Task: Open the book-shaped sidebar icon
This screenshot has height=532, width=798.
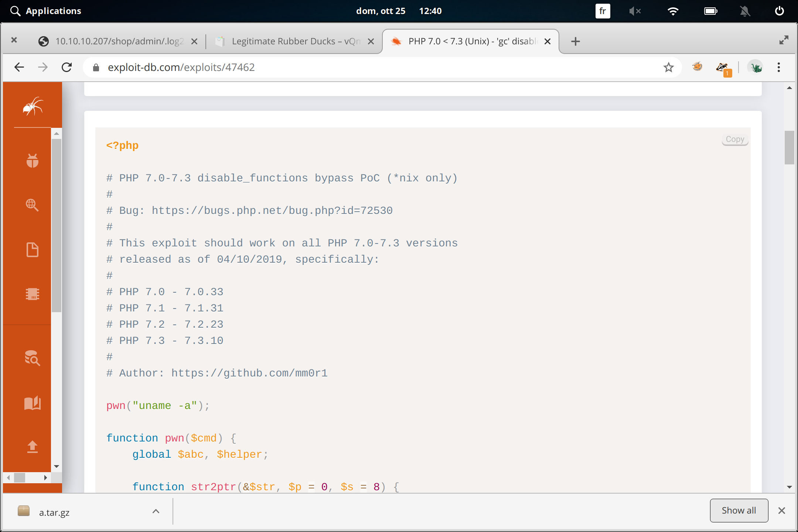Action: [x=33, y=403]
